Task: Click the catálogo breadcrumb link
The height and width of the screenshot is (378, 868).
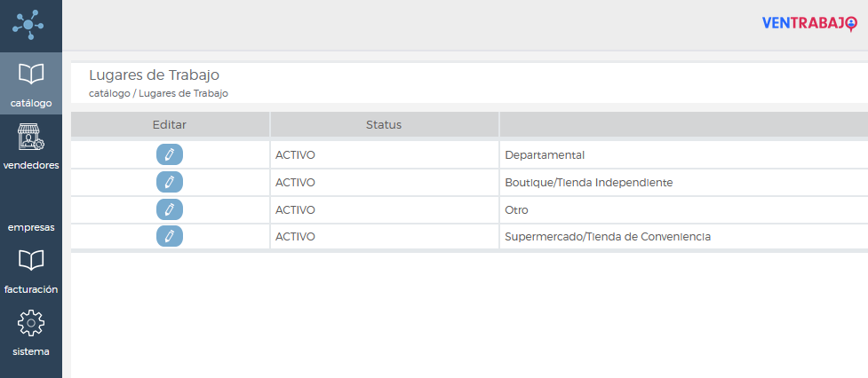Action: (108, 93)
